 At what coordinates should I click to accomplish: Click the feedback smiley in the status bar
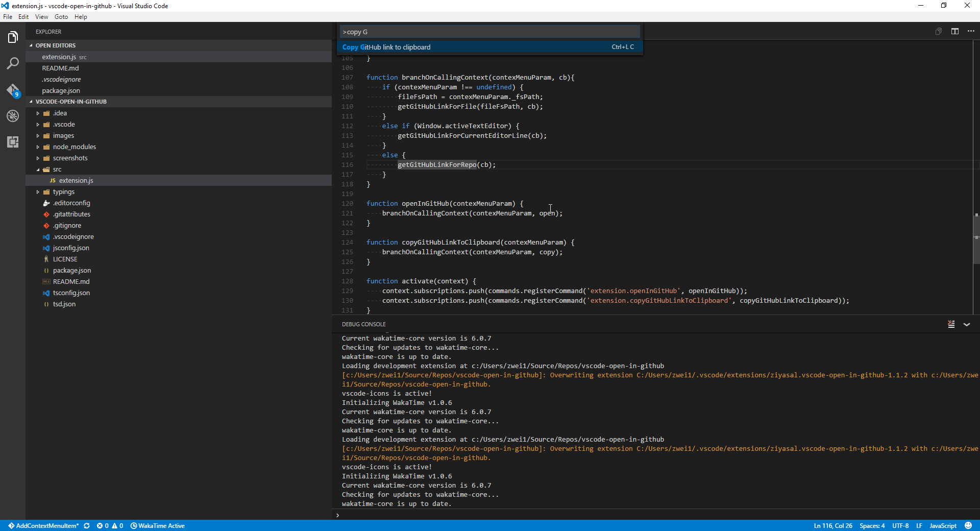pos(968,525)
